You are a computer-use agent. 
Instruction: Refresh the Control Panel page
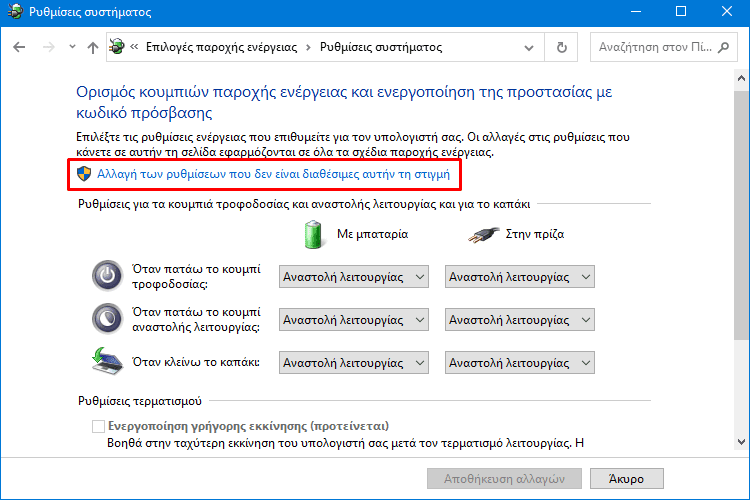[x=562, y=47]
